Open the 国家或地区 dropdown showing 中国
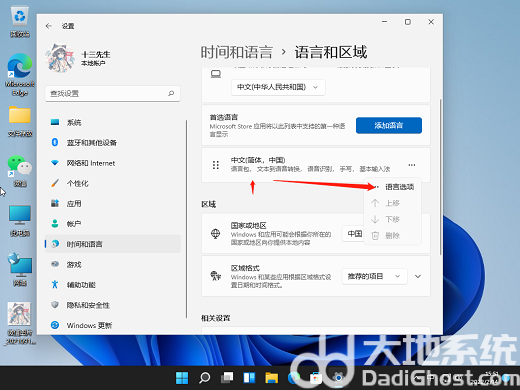The image size is (520, 390). click(354, 234)
